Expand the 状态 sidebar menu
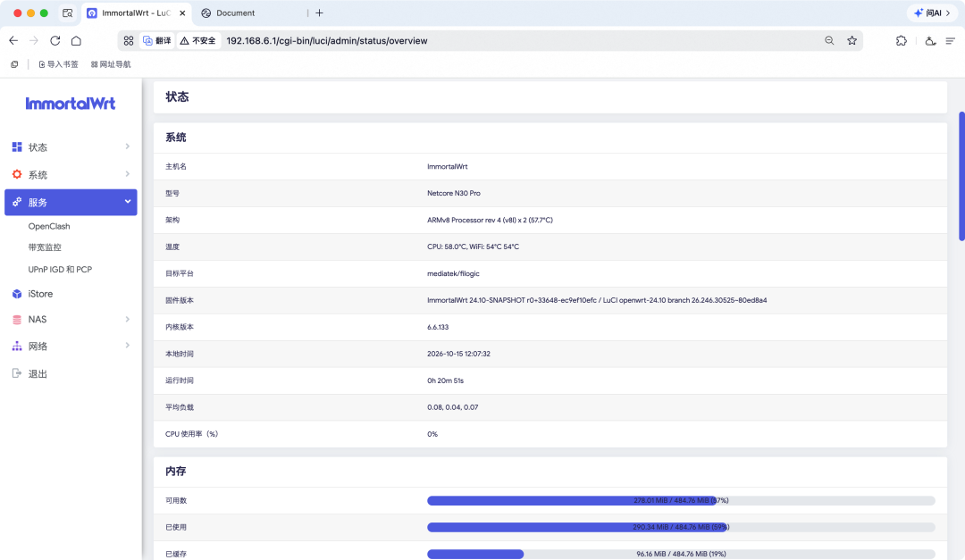The image size is (965, 560). click(x=71, y=147)
